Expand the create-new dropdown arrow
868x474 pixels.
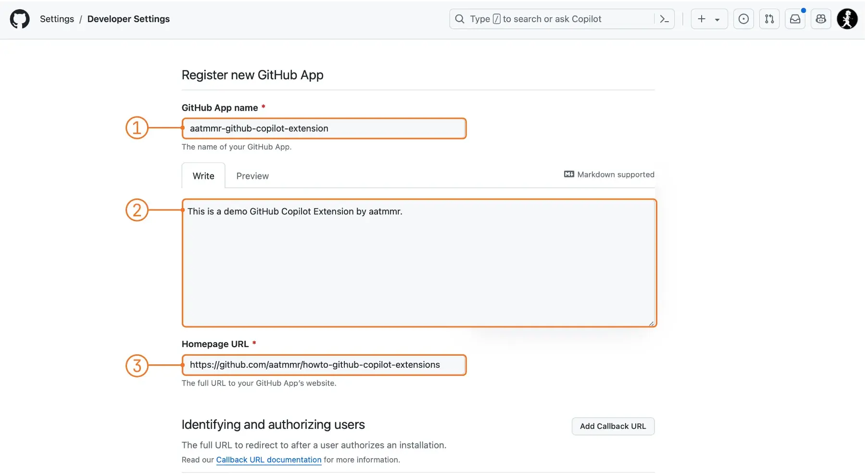pyautogui.click(x=717, y=20)
